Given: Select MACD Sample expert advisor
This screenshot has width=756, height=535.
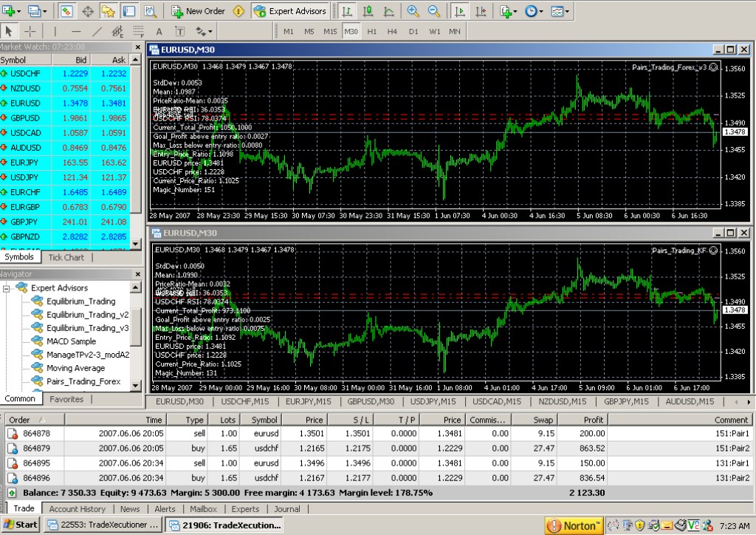Looking at the screenshot, I should (71, 341).
